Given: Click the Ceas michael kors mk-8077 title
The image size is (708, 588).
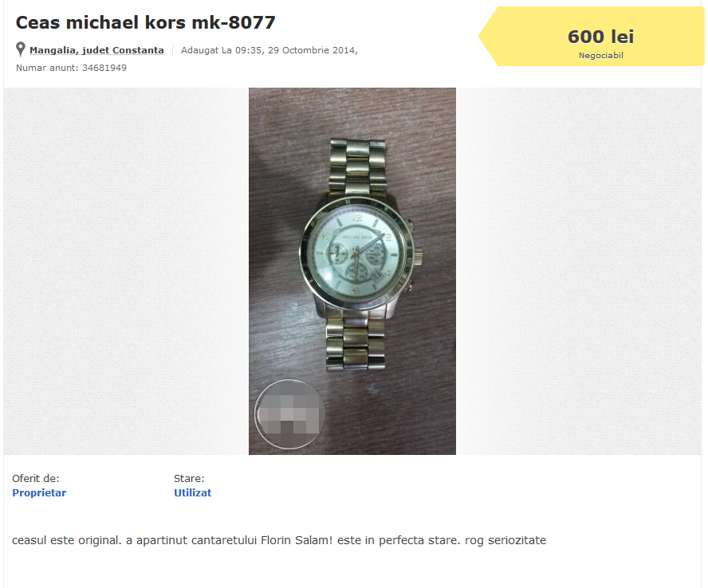Looking at the screenshot, I should pyautogui.click(x=145, y=22).
